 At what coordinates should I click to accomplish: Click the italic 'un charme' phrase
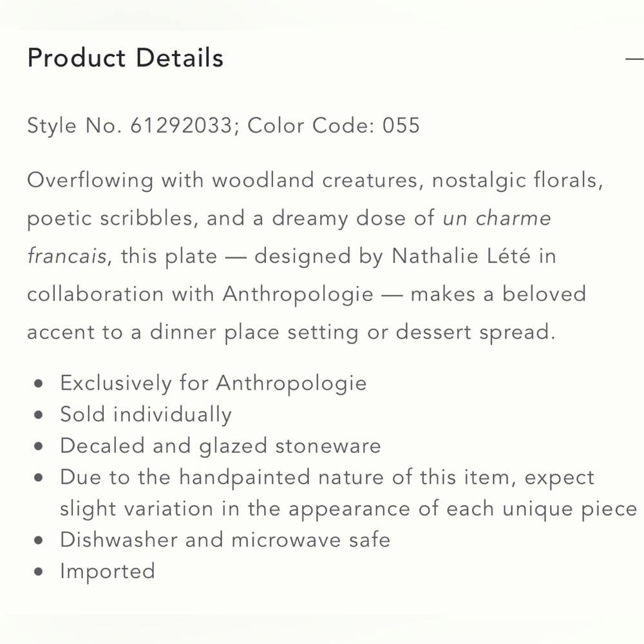pos(497,218)
